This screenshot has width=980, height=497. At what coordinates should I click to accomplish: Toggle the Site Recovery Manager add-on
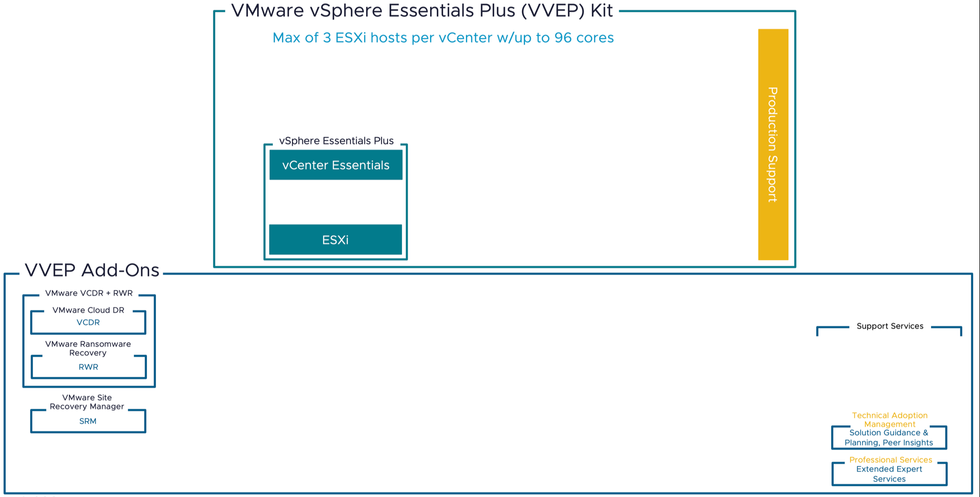pyautogui.click(x=88, y=402)
